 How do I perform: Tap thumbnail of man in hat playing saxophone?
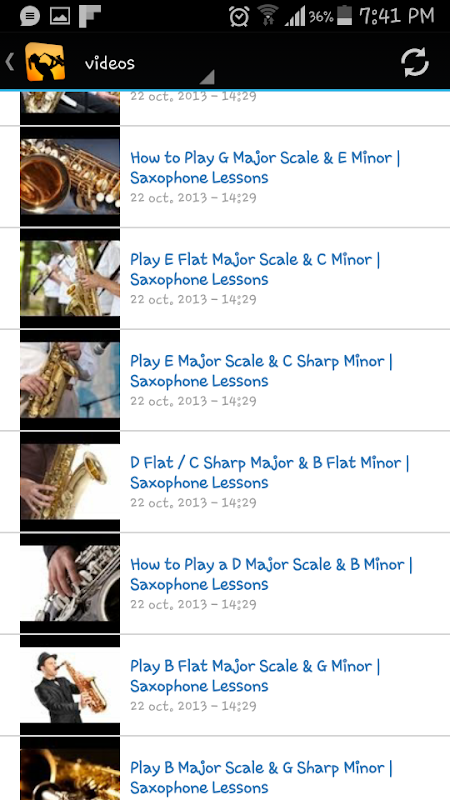coord(70,685)
